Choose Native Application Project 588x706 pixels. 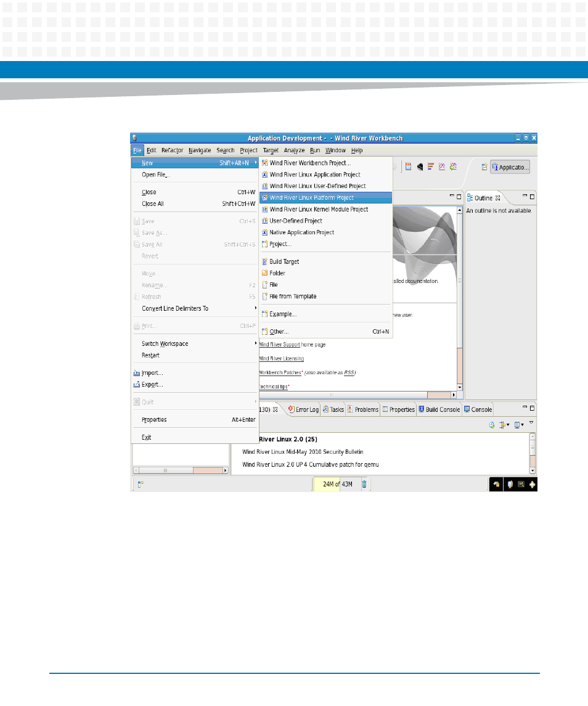(x=325, y=232)
